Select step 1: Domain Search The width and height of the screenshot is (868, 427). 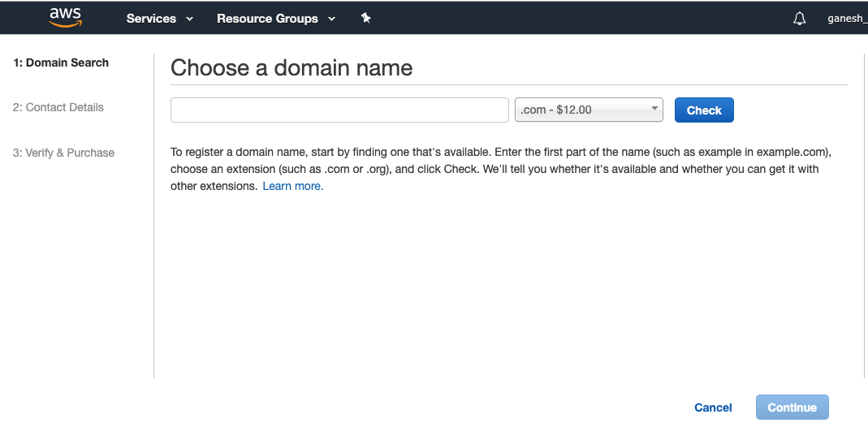tap(61, 63)
